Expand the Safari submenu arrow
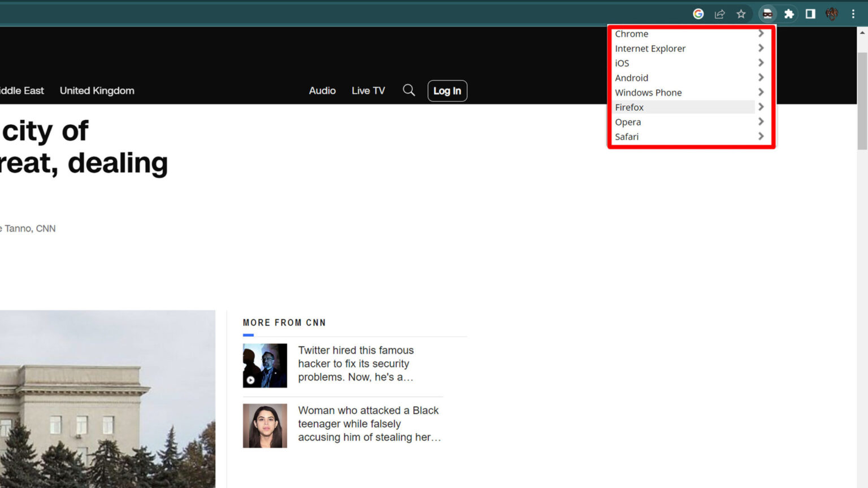This screenshot has height=488, width=868. click(x=761, y=137)
